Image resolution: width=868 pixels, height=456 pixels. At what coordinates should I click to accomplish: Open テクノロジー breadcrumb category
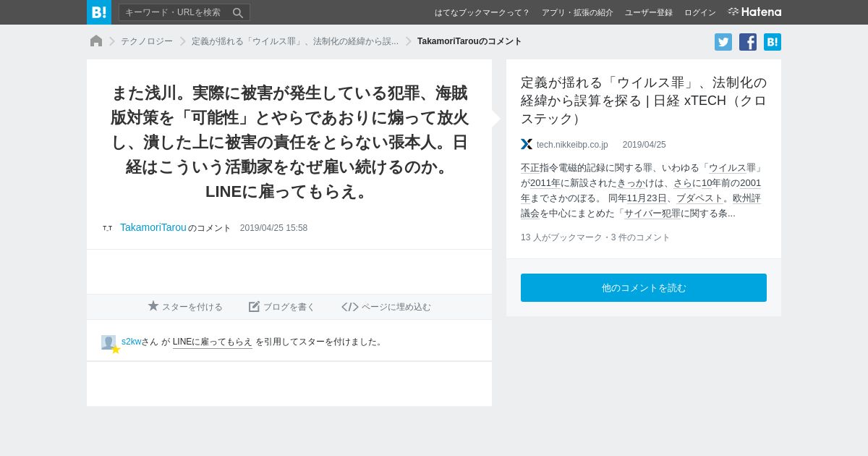[x=147, y=41]
